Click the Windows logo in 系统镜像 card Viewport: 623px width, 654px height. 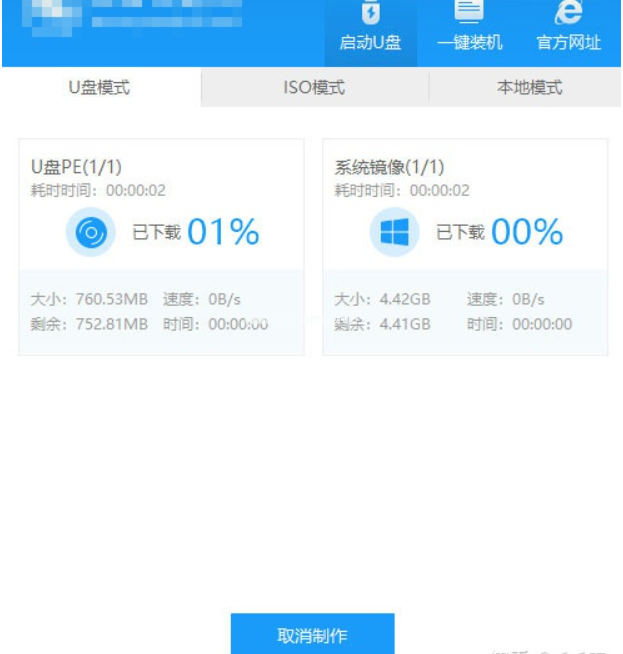(394, 233)
